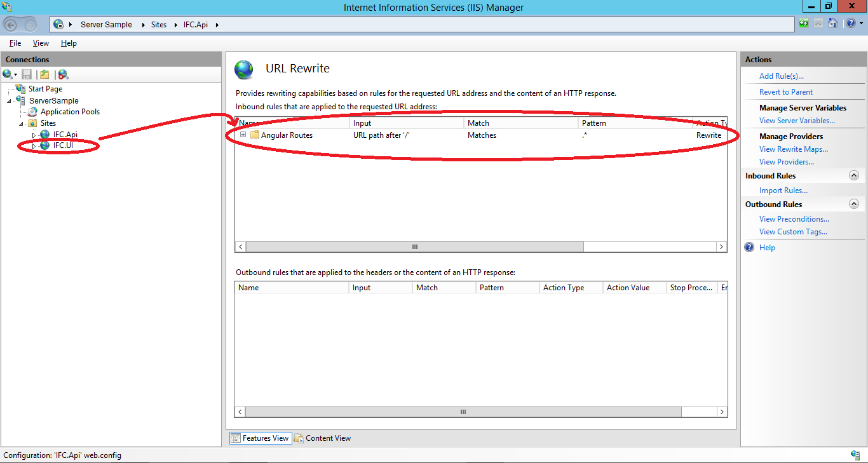Select the Angular Routes rule row

tap(481, 135)
